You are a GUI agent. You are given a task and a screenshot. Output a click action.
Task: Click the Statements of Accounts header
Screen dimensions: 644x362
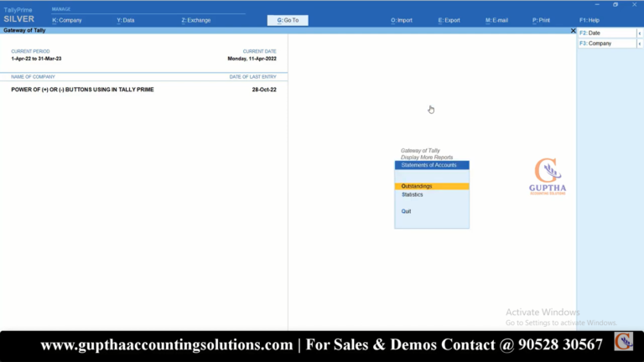point(432,165)
